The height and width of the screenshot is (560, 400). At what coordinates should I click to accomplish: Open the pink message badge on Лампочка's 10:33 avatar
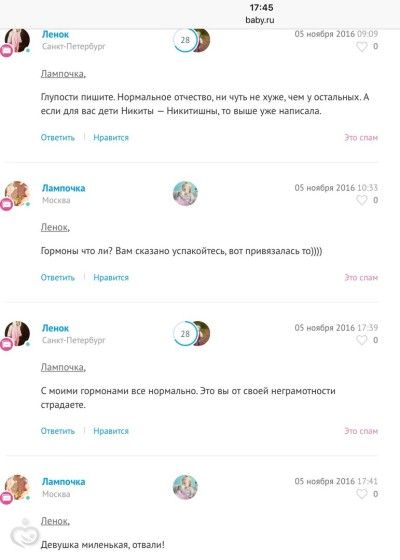pyautogui.click(x=6, y=205)
